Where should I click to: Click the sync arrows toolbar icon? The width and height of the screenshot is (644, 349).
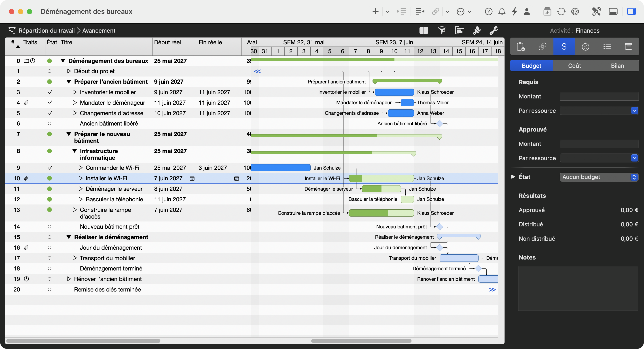click(x=561, y=11)
